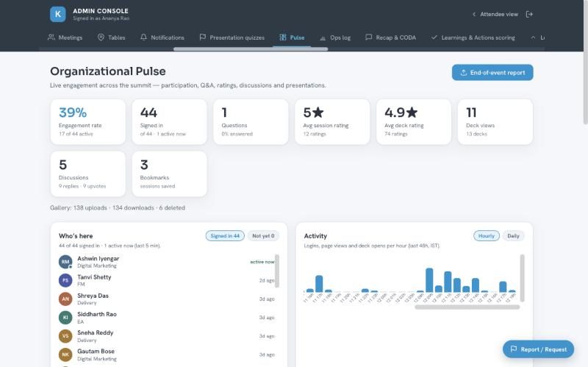Click the Presentation quizzes flag icon

203,38
